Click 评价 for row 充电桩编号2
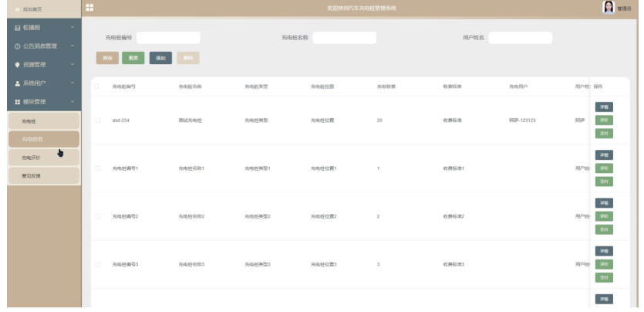 tap(604, 216)
